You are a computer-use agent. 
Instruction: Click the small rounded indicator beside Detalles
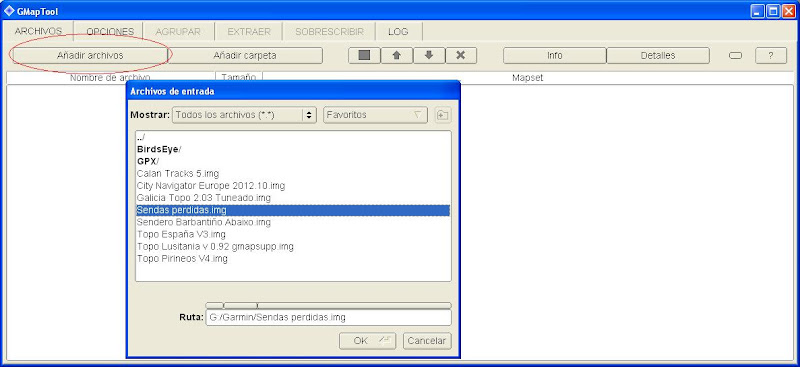coord(735,56)
